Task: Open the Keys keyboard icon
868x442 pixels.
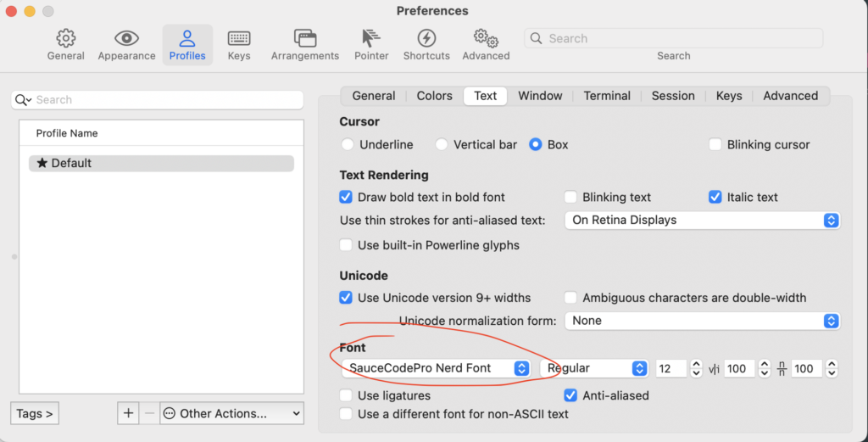Action: 239,39
